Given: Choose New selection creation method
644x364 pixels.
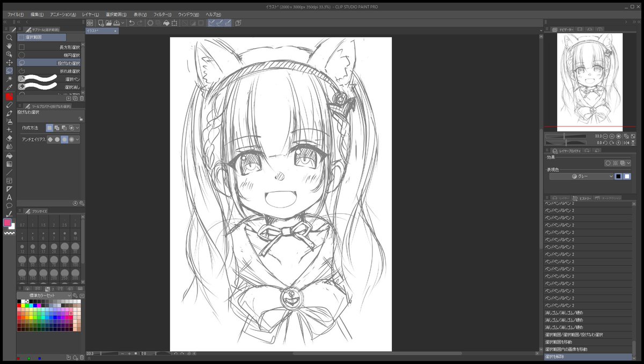Looking at the screenshot, I should click(50, 128).
